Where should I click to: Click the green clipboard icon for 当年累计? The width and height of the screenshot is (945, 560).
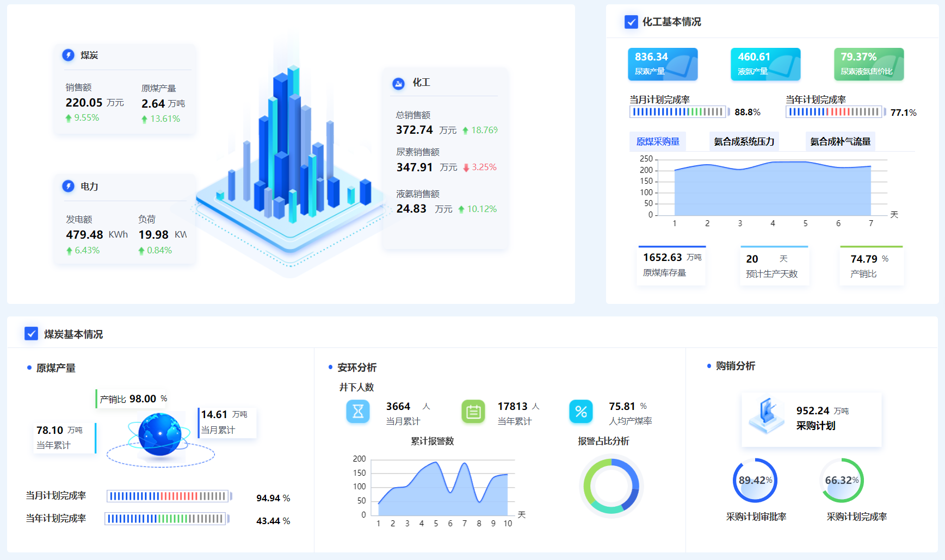point(473,412)
